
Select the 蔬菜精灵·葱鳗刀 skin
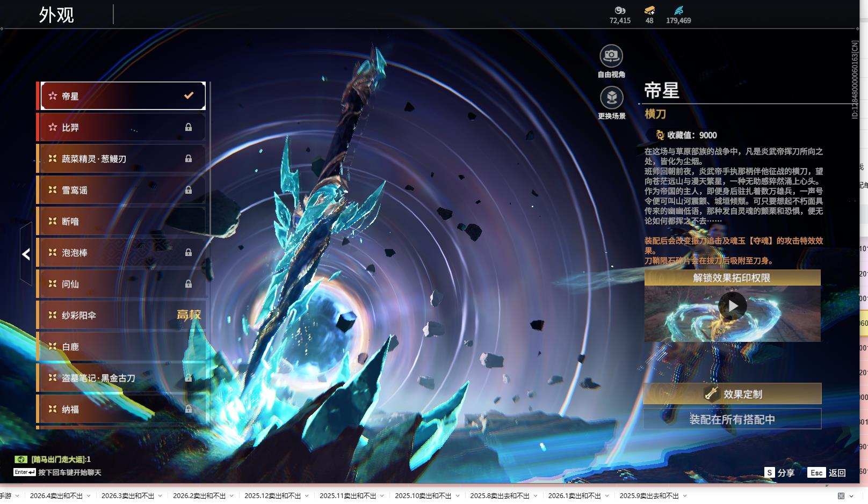122,158
